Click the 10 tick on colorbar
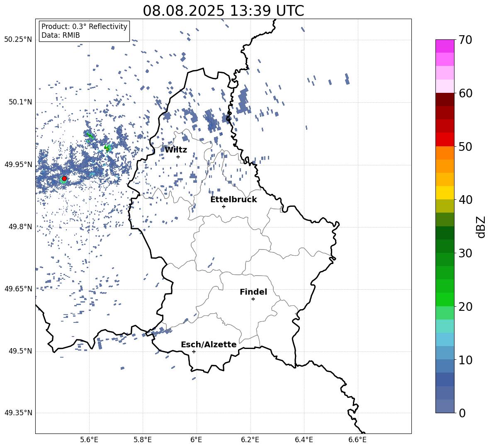The width and height of the screenshot is (491, 448). [465, 360]
